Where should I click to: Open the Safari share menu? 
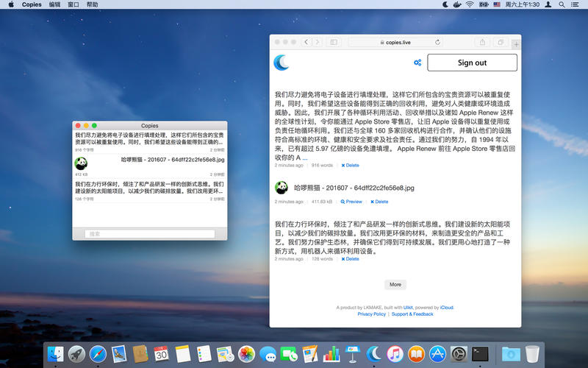pos(482,42)
